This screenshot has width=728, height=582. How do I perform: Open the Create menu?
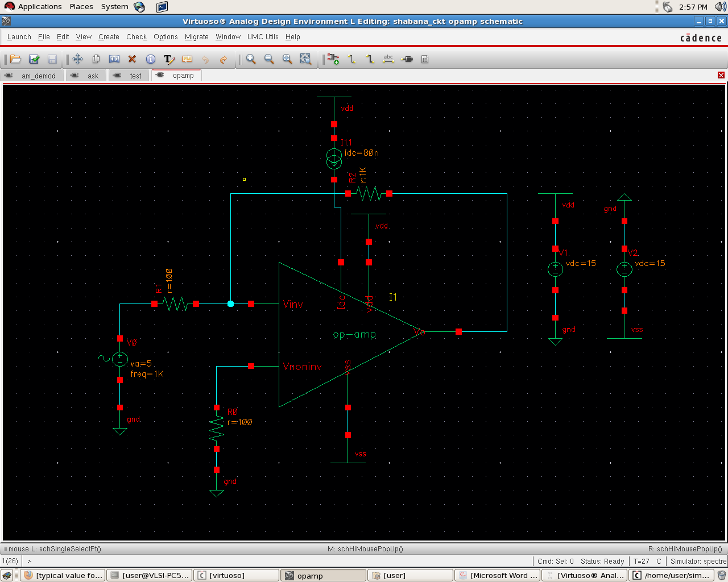click(x=109, y=37)
